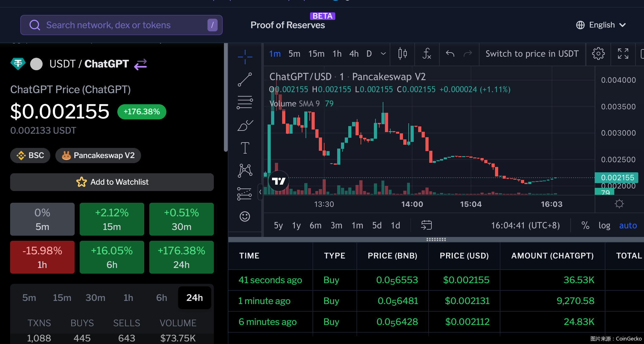Open the Fibonacci retracement tool
Screen dimensions: 644x344
tap(245, 103)
